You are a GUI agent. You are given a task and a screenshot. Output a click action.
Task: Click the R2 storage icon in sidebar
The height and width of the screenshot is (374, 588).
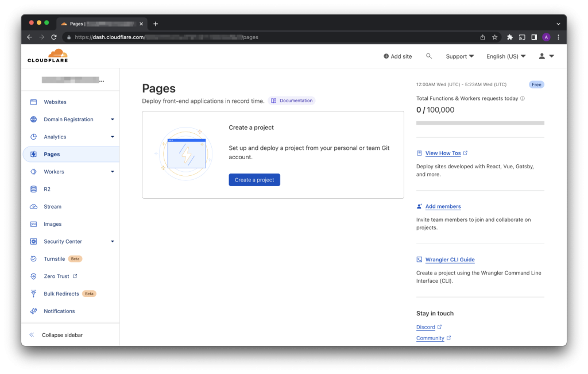coord(33,189)
